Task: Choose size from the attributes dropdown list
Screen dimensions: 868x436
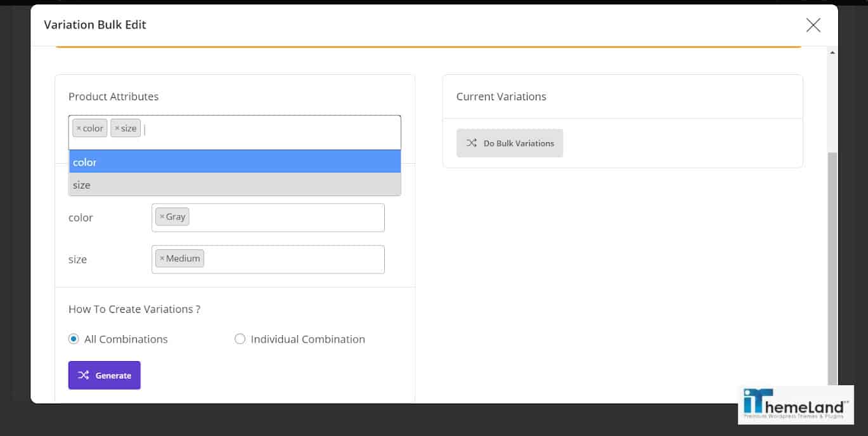Action: click(x=235, y=185)
